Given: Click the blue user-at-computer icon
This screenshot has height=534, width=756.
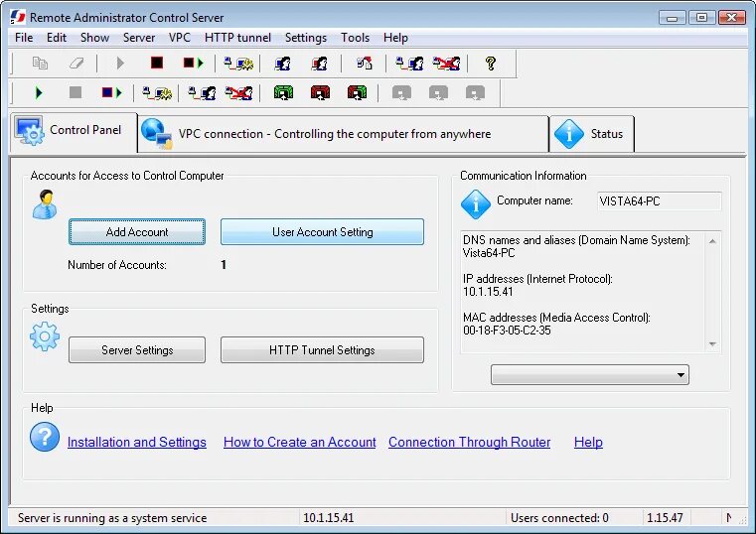Looking at the screenshot, I should 282,64.
